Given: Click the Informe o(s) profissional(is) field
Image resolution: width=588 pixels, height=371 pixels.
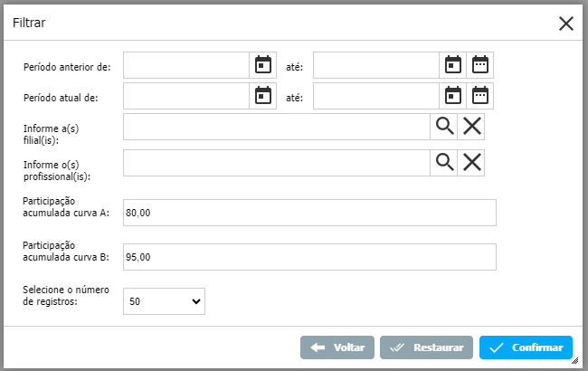Looking at the screenshot, I should coord(276,163).
